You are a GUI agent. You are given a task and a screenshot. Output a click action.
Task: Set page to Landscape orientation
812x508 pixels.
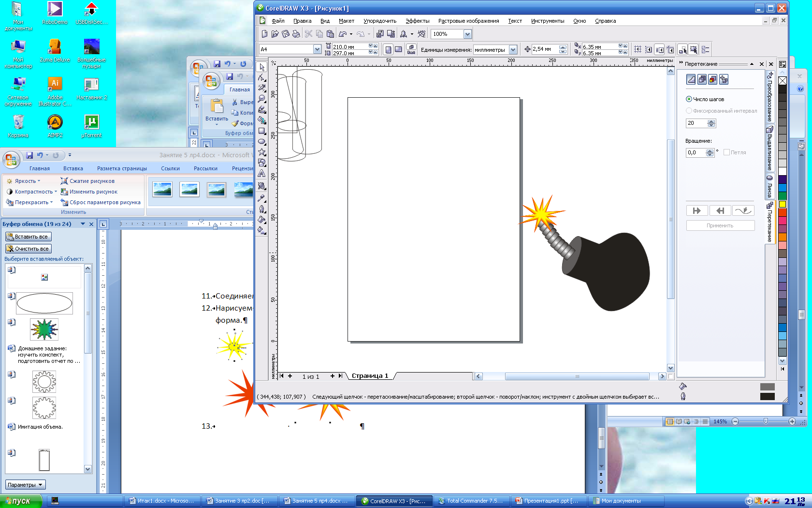point(398,49)
